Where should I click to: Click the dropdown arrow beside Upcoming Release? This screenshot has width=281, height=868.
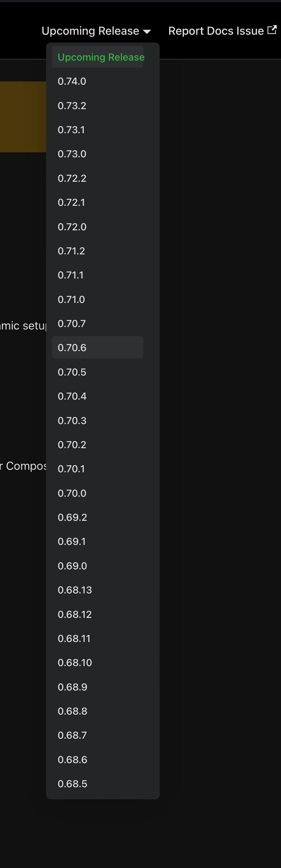coord(147,32)
